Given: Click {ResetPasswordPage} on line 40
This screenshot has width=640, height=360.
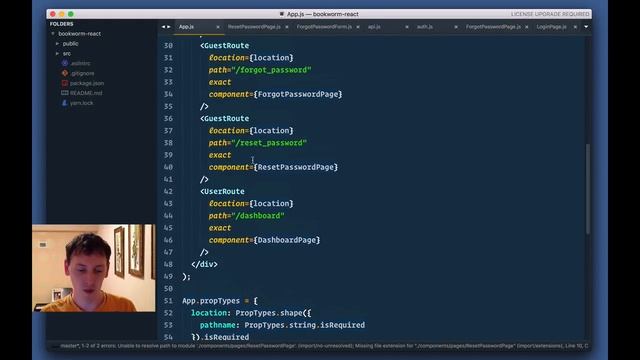Looking at the screenshot, I should (296, 167).
